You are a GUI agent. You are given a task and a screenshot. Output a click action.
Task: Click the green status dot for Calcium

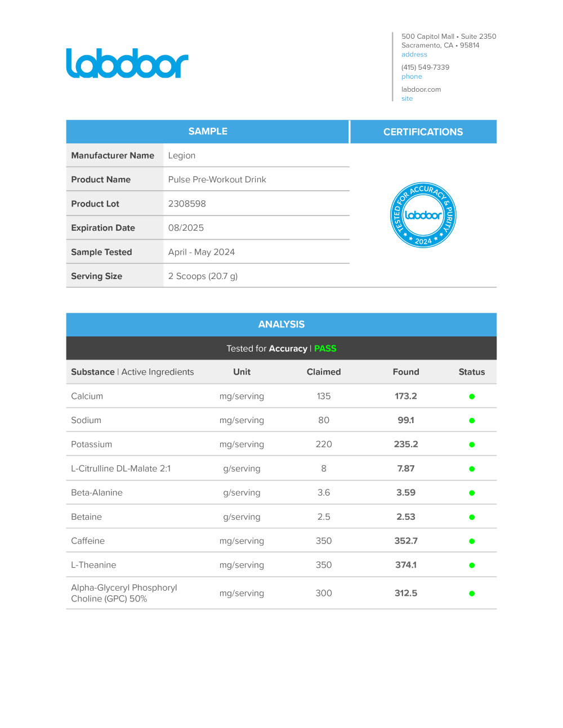[472, 397]
